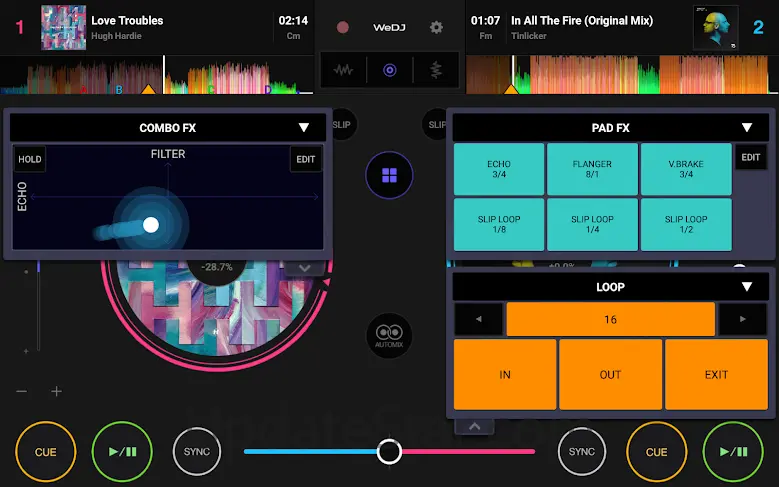
Task: Toggle SLIP mode for deck 1
Action: (343, 124)
